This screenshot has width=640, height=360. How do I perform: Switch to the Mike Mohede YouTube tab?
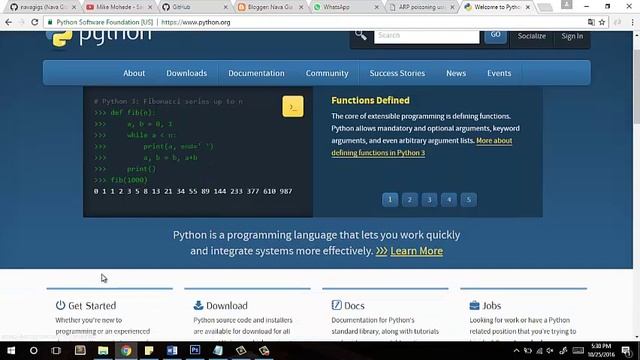[119, 7]
